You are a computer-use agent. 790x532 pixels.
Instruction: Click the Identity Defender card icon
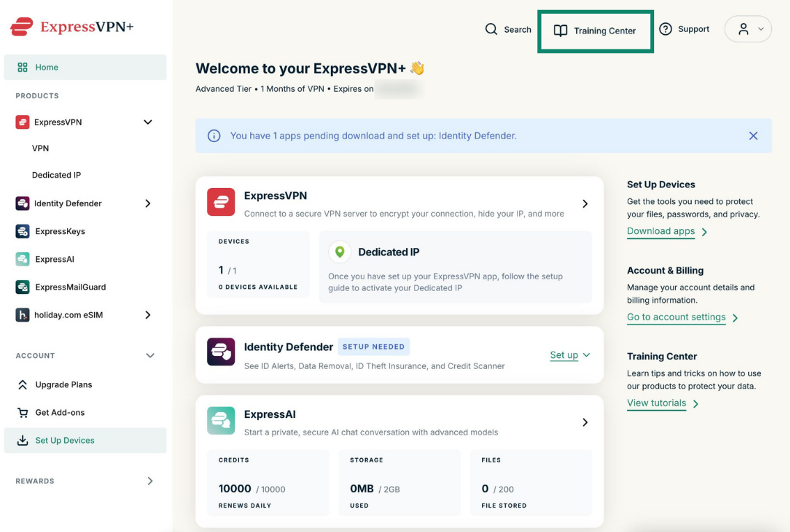click(221, 352)
